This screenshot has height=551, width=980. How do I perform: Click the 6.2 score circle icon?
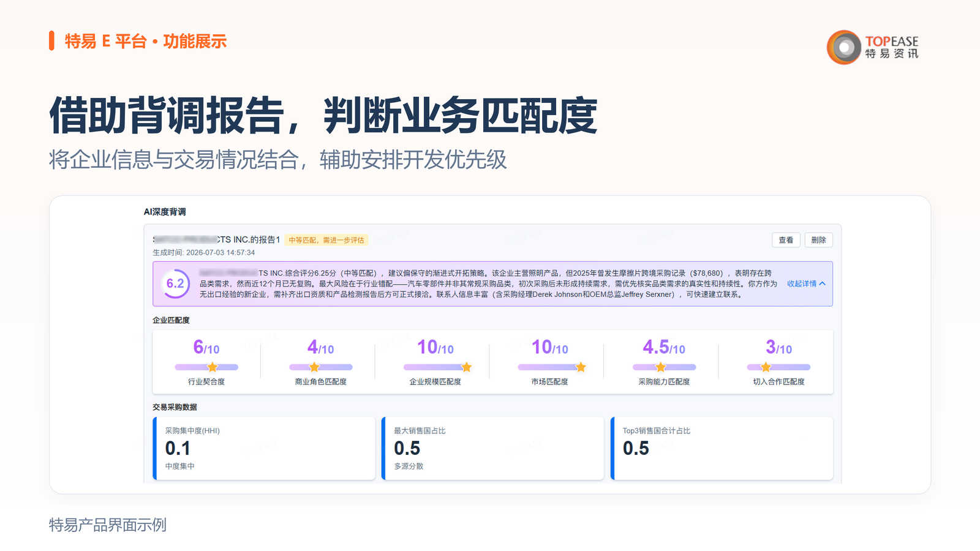175,283
